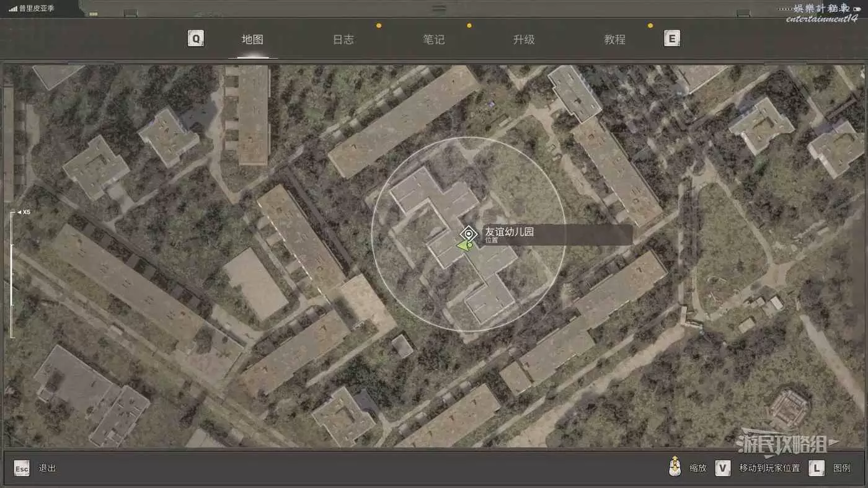This screenshot has height=488, width=868.
Task: Click the L key icon
Action: [x=816, y=468]
